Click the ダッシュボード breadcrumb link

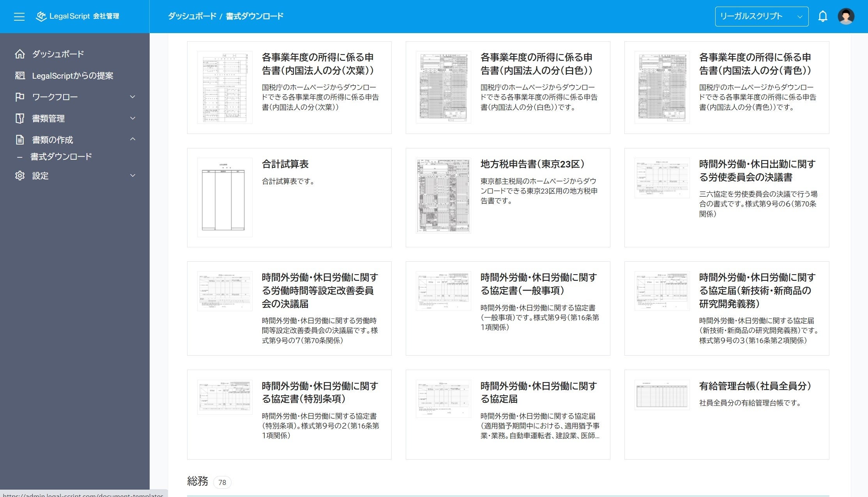(192, 16)
